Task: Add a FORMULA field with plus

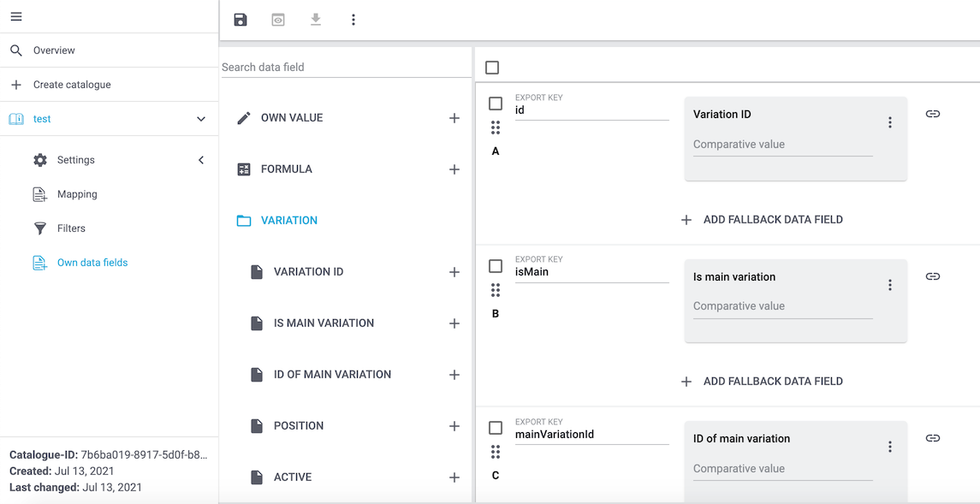Action: 454,169
